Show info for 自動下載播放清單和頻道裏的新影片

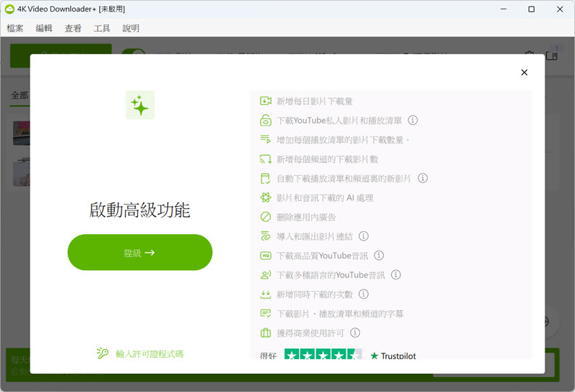[423, 178]
